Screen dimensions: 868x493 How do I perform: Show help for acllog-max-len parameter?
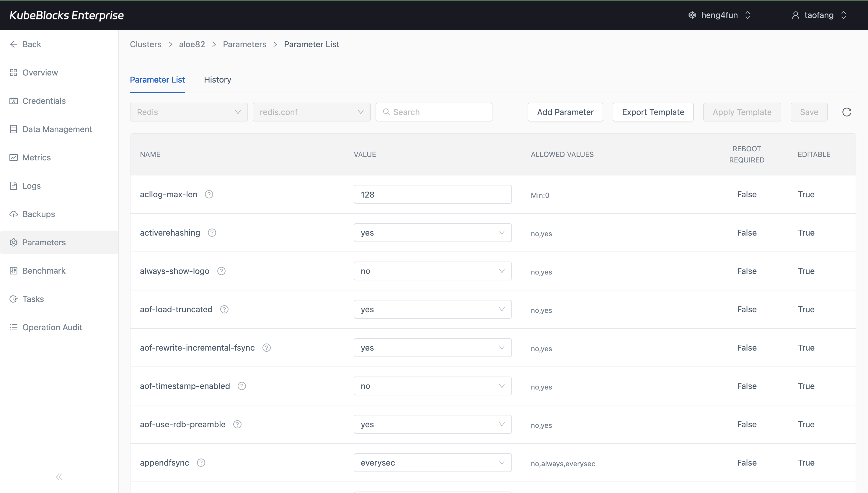coord(209,194)
